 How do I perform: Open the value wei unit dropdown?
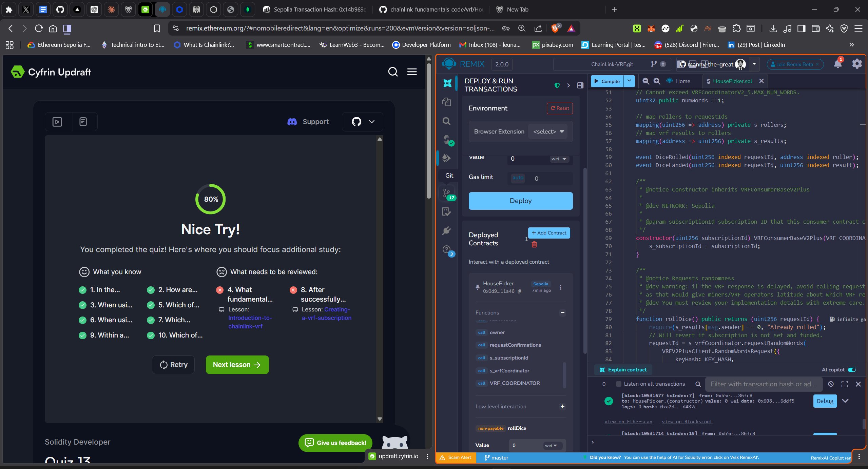(x=559, y=159)
